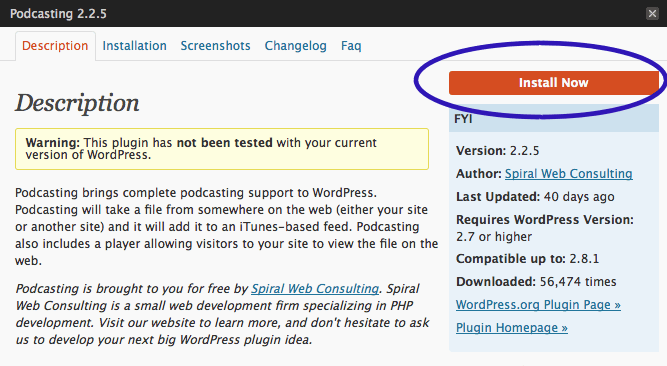Image resolution: width=667 pixels, height=366 pixels.
Task: Click the Version: 2.2.5 line
Action: point(498,151)
